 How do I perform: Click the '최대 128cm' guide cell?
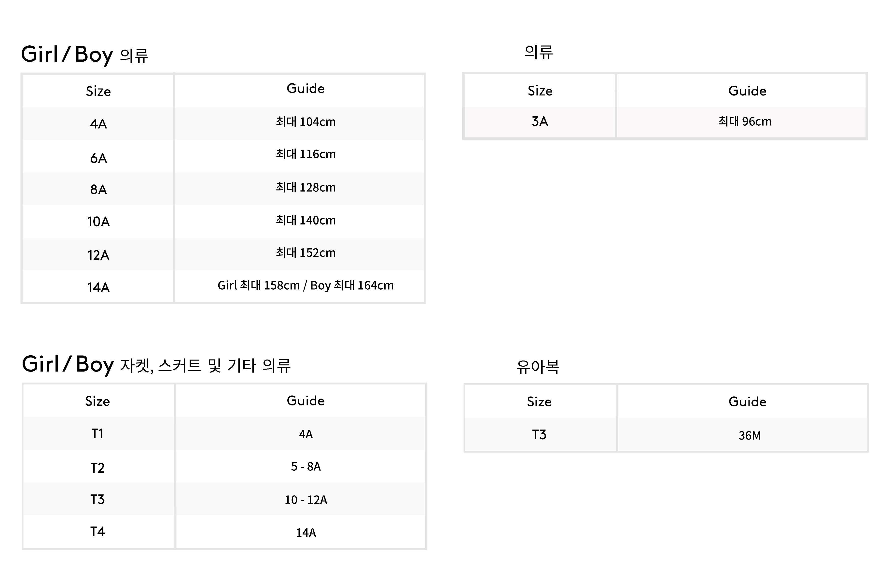[x=306, y=187]
